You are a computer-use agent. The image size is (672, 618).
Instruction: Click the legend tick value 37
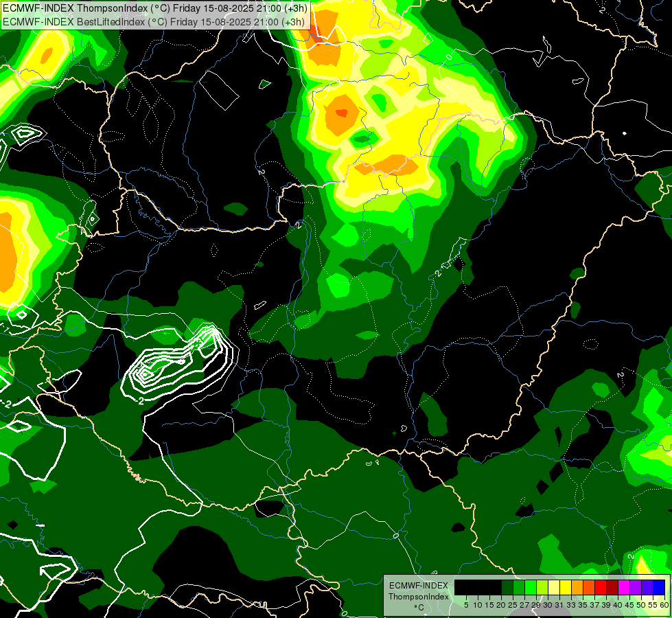click(x=594, y=605)
